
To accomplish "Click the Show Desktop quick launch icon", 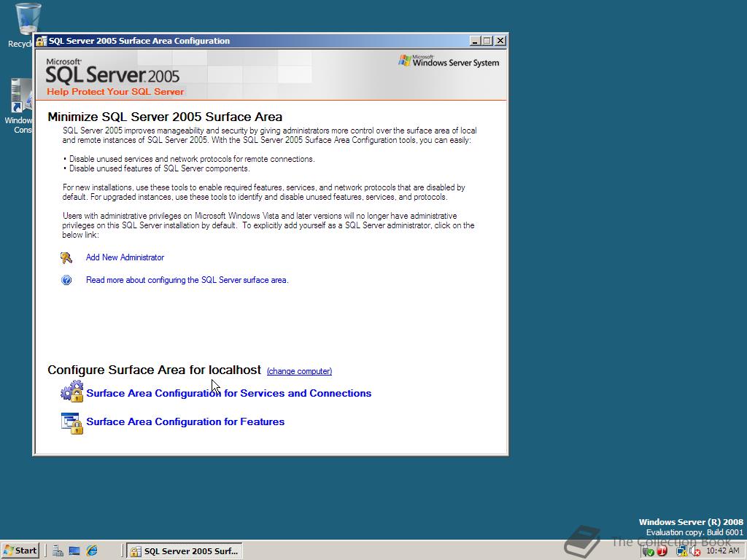I will [x=74, y=551].
